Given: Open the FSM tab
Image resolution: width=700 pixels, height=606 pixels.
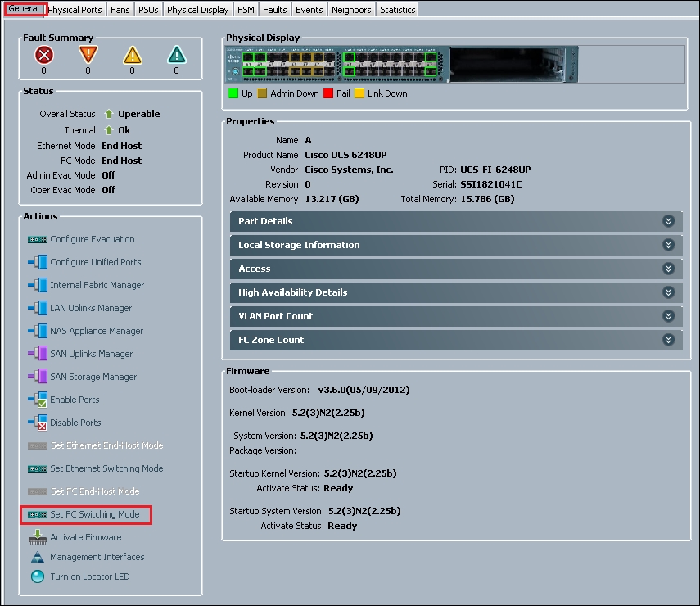Looking at the screenshot, I should [246, 10].
